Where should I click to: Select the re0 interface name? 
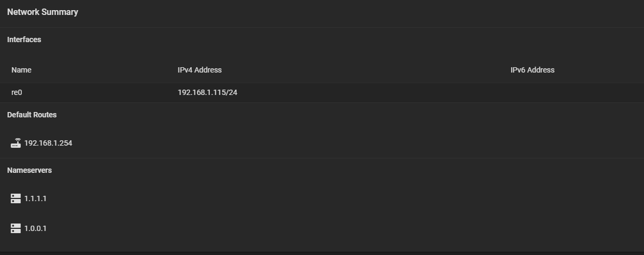click(x=17, y=92)
